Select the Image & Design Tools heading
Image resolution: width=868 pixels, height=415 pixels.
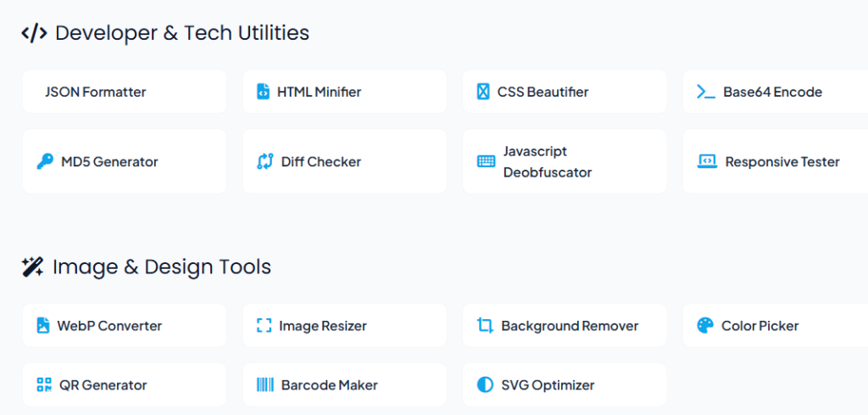(162, 266)
